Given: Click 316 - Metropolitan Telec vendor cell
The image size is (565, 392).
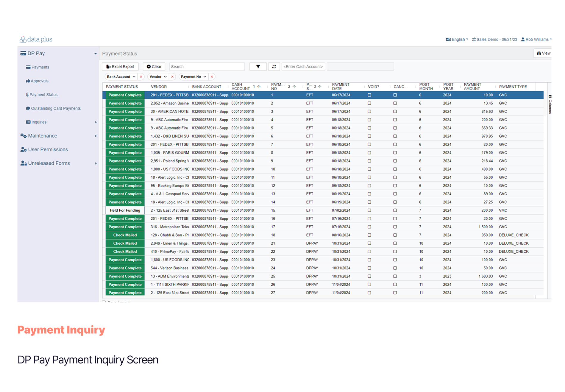Looking at the screenshot, I should coord(170,227).
